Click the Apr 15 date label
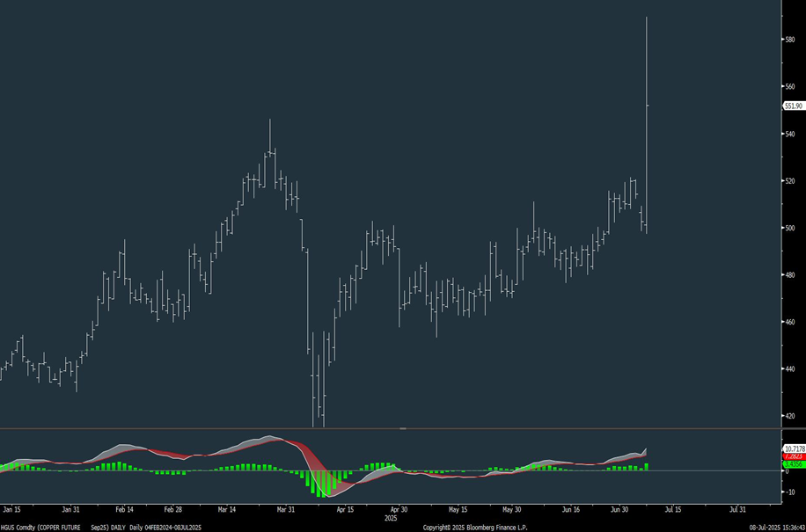Viewport: 806px width, 532px height. pyautogui.click(x=346, y=510)
